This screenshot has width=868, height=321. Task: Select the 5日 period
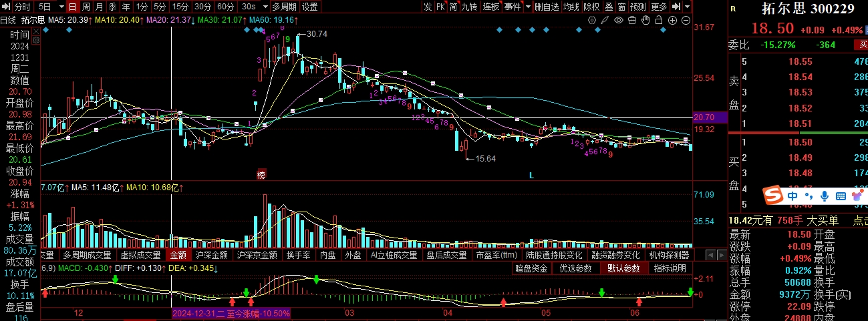click(45, 7)
